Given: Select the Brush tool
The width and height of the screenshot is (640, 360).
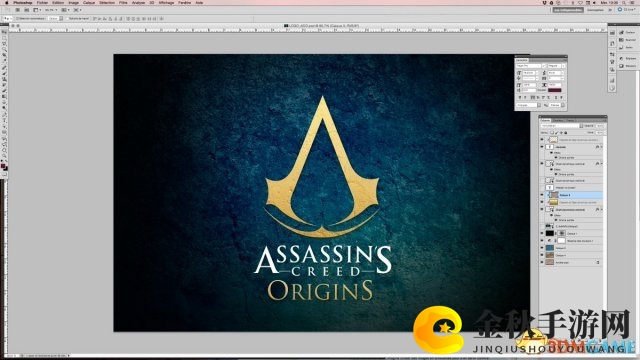Looking at the screenshot, I should tap(4, 73).
